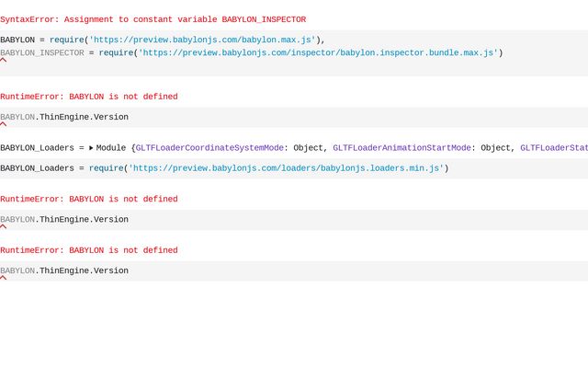Click the red error caret under the BABYLON_INSPECTOR cell

[3, 61]
